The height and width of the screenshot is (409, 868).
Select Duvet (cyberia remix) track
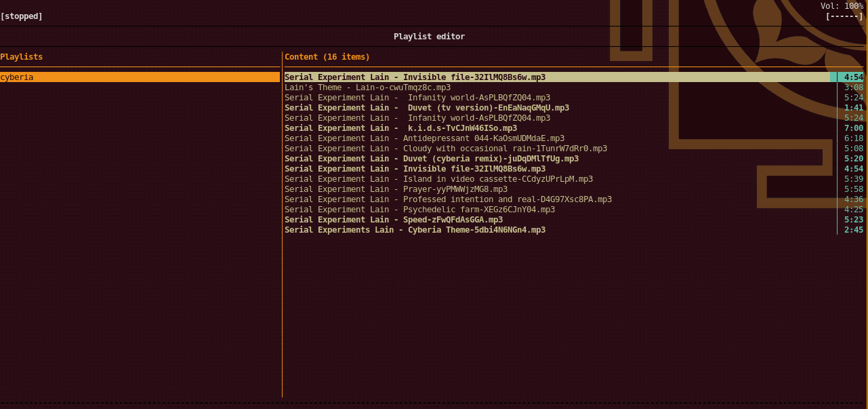click(x=574, y=159)
